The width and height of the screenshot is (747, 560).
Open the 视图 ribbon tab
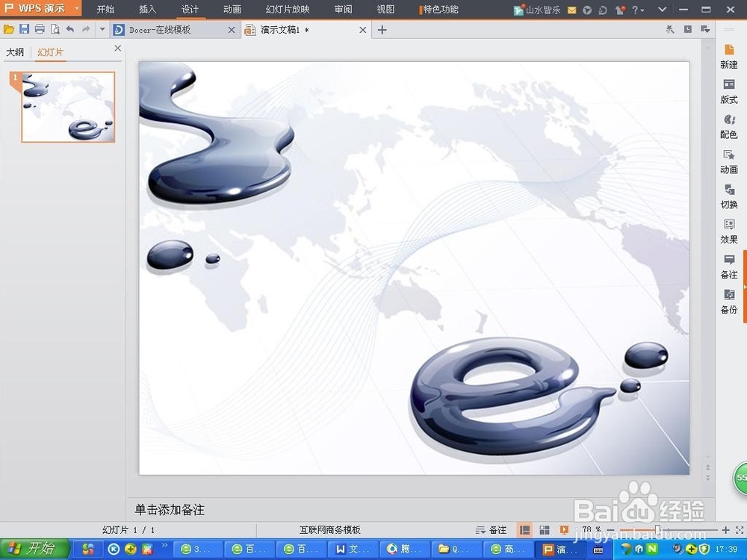[x=385, y=9]
